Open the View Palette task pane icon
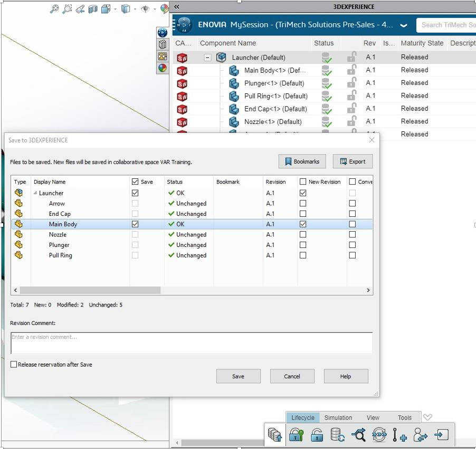This screenshot has height=449, width=476. click(x=163, y=56)
